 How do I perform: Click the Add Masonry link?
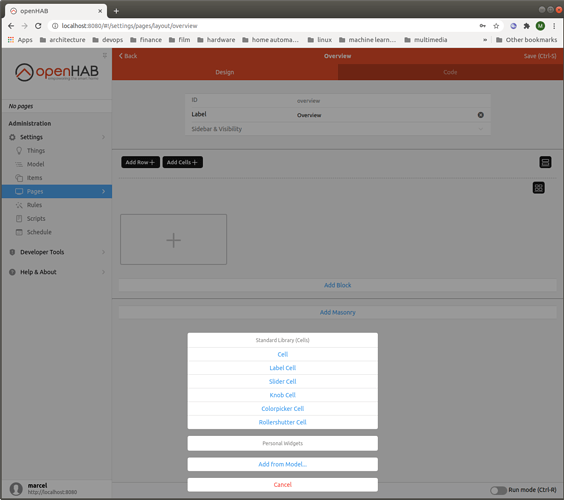[x=337, y=313]
